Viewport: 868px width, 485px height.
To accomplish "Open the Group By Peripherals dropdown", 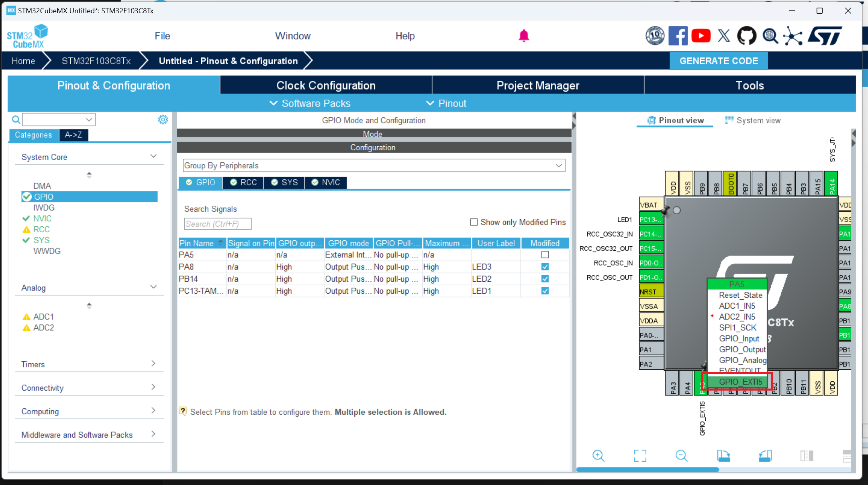I will 374,166.
